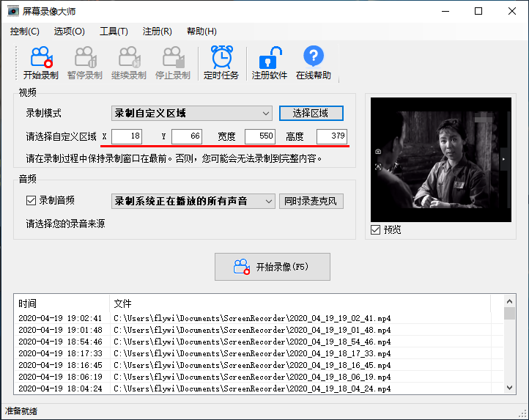Click the 继续录制 resume recording icon
This screenshot has width=529, height=420.
point(128,57)
